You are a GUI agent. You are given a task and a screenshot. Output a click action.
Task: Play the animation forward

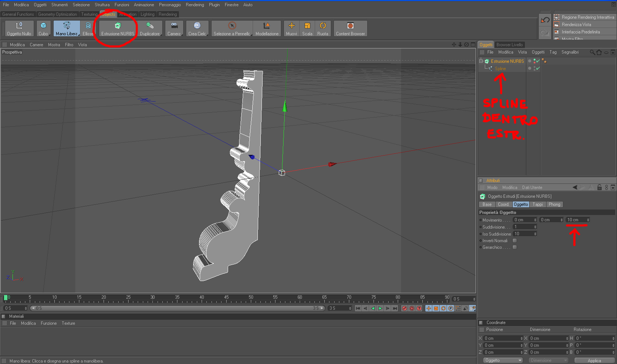point(380,308)
